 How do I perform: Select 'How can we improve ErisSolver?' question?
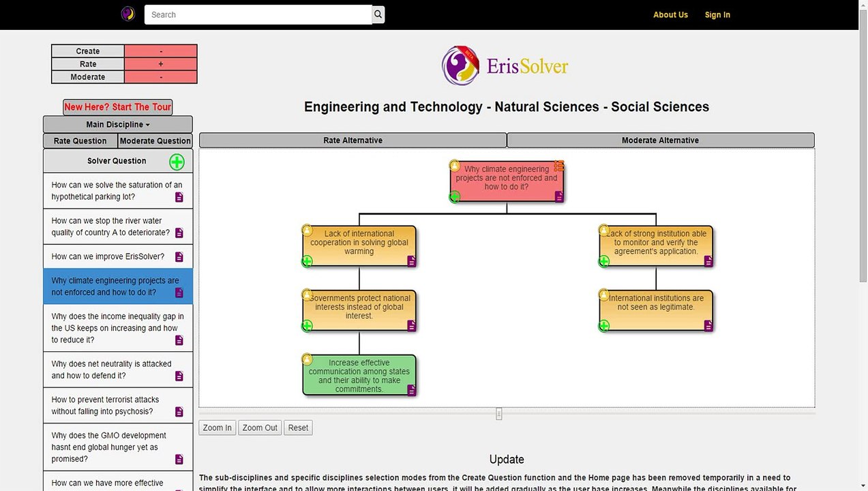(x=118, y=256)
